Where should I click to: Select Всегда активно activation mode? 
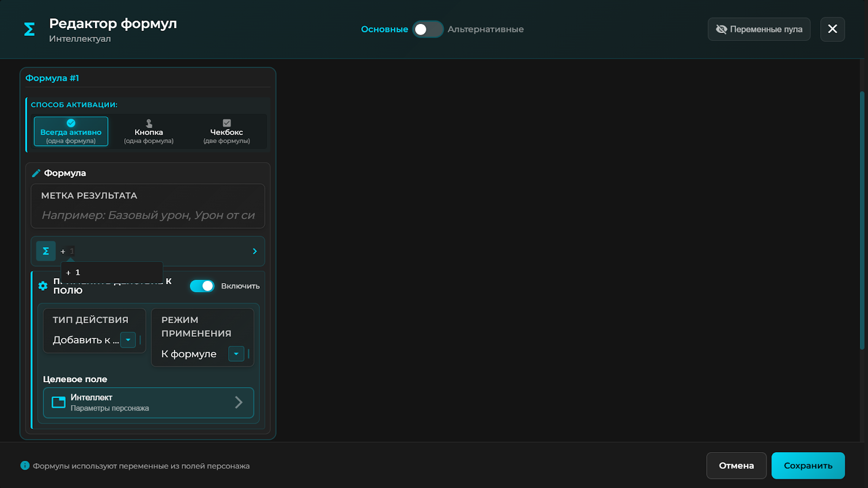point(71,132)
